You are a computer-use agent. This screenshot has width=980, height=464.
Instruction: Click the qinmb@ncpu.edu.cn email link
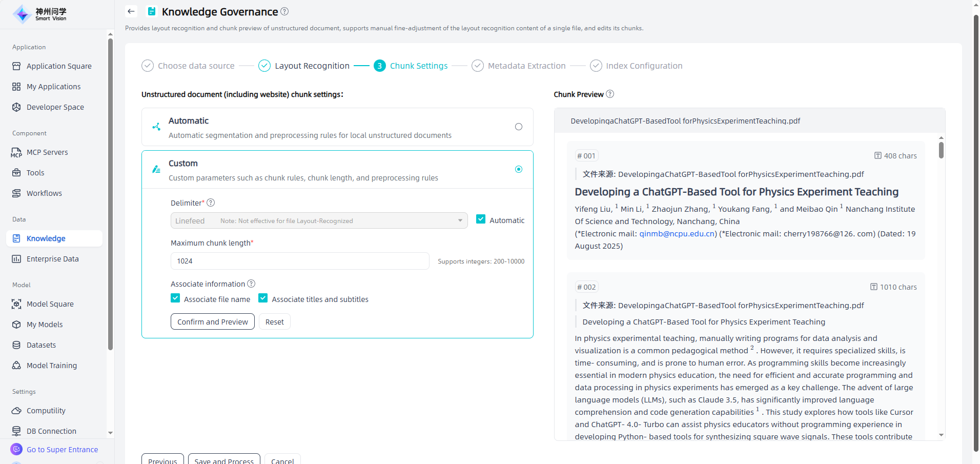click(x=677, y=234)
